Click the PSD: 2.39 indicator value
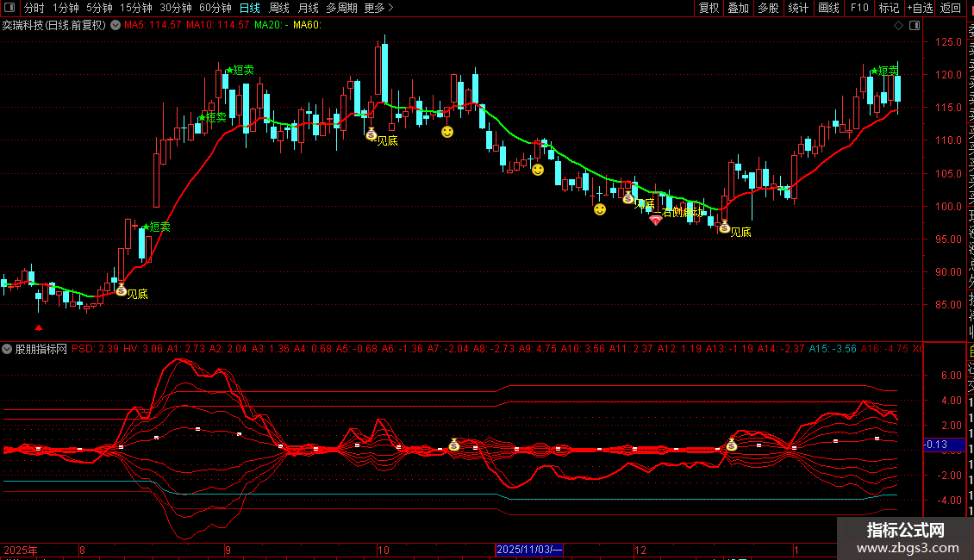 pos(95,349)
